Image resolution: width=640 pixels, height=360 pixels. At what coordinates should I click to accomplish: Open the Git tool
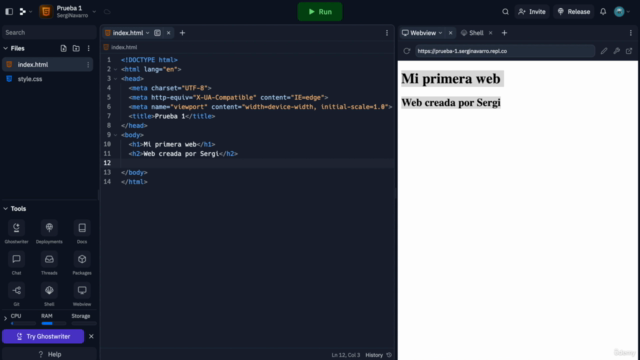(x=16, y=294)
